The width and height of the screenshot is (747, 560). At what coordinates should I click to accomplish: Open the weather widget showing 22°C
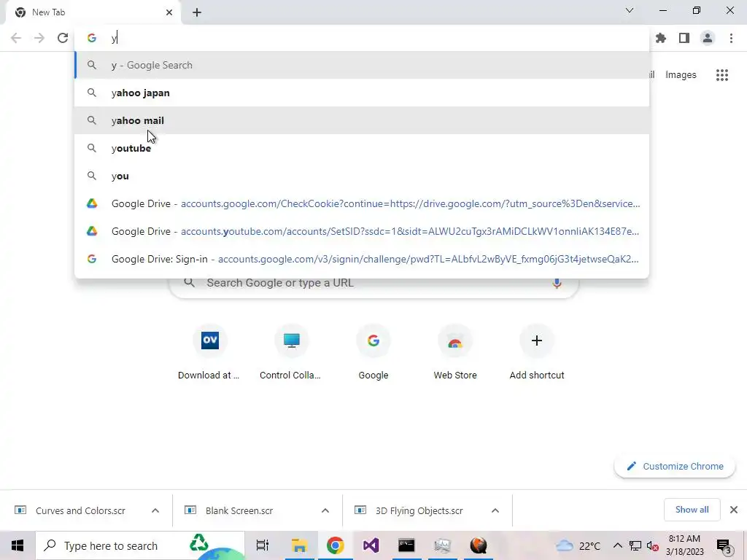tap(578, 545)
